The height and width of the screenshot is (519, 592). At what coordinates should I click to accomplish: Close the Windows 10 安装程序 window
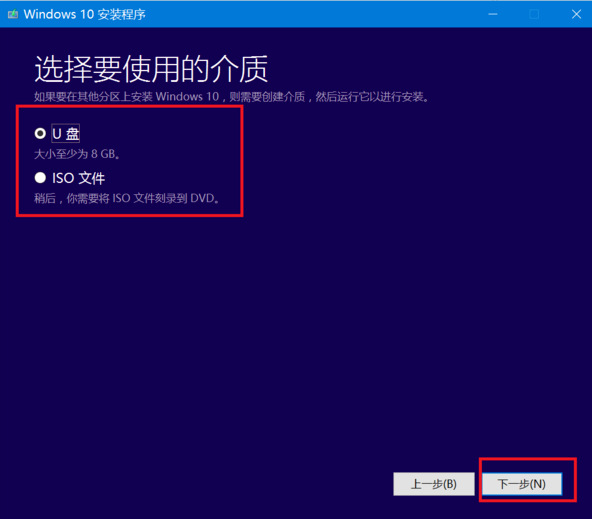(576, 14)
